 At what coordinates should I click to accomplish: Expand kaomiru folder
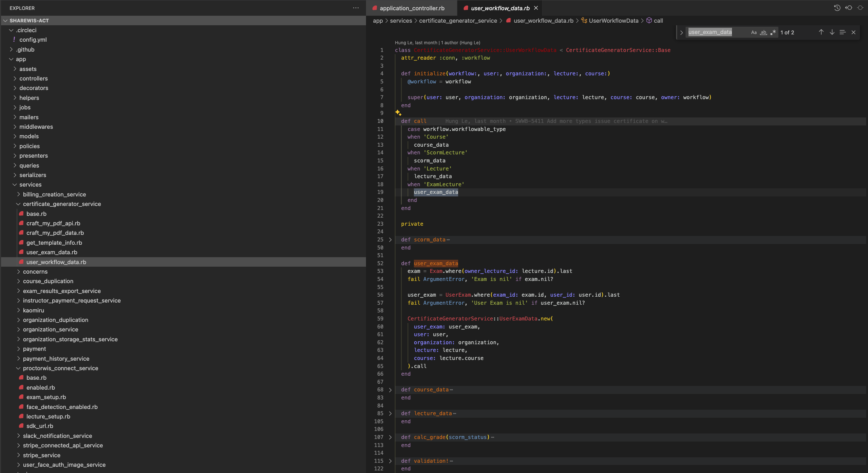184,310
